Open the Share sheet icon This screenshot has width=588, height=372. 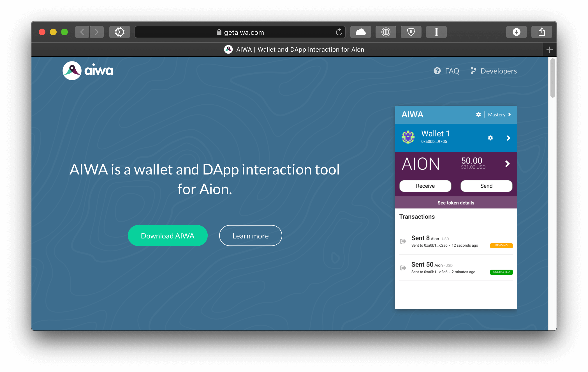point(541,32)
